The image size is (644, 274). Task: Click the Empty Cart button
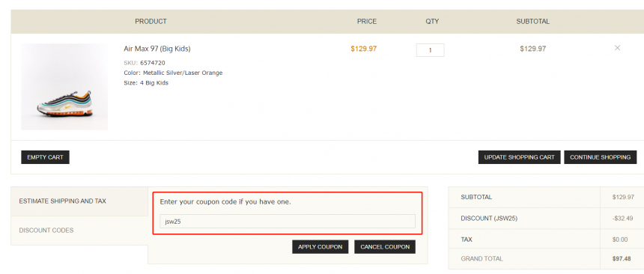[x=45, y=157]
